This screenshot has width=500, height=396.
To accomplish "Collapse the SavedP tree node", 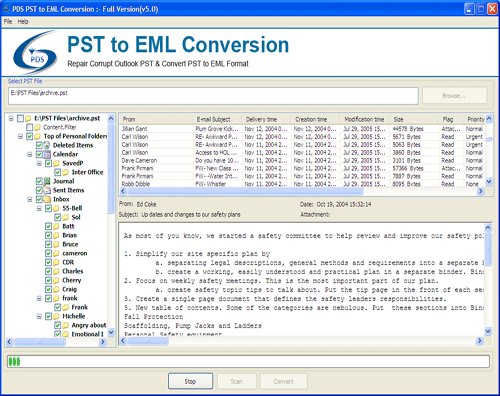I will click(x=39, y=163).
